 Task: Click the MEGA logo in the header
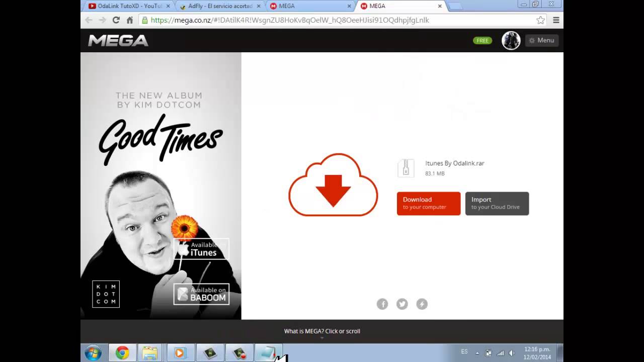(118, 41)
